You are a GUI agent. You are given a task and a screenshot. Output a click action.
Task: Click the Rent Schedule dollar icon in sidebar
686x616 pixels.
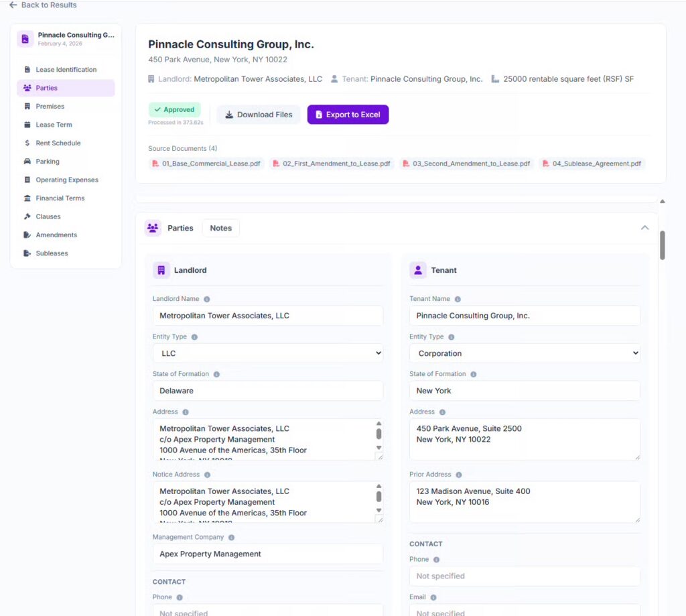[x=27, y=143]
